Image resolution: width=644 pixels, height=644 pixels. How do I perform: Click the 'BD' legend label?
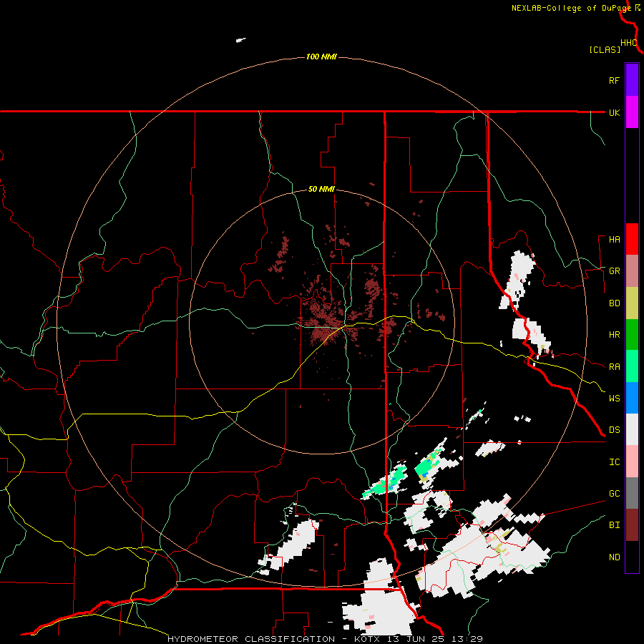pyautogui.click(x=614, y=303)
